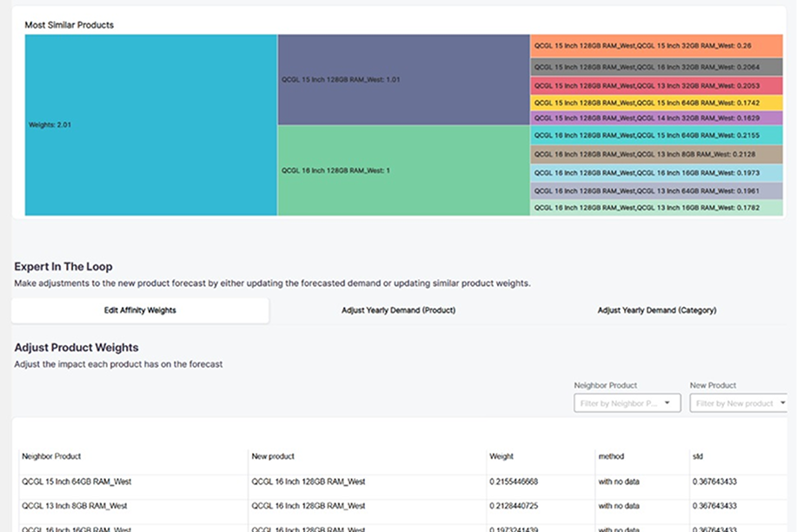Click the Expert In The Loop heading
Screen dimensions: 797x532
[63, 267]
